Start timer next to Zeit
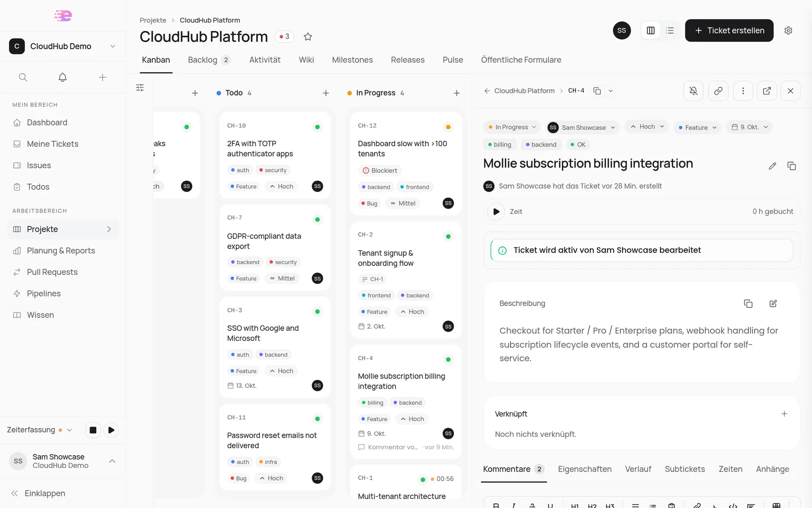The image size is (812, 508). (x=496, y=211)
